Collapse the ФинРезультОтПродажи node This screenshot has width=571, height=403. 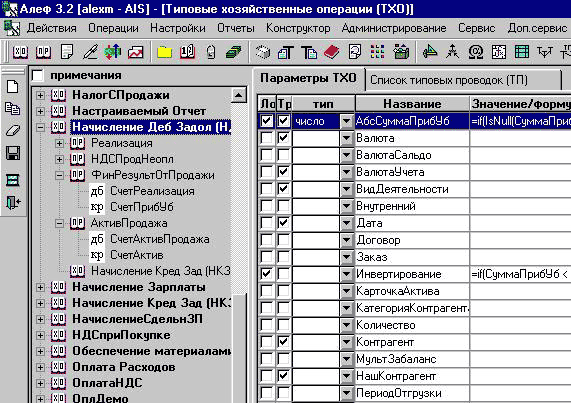click(x=59, y=175)
